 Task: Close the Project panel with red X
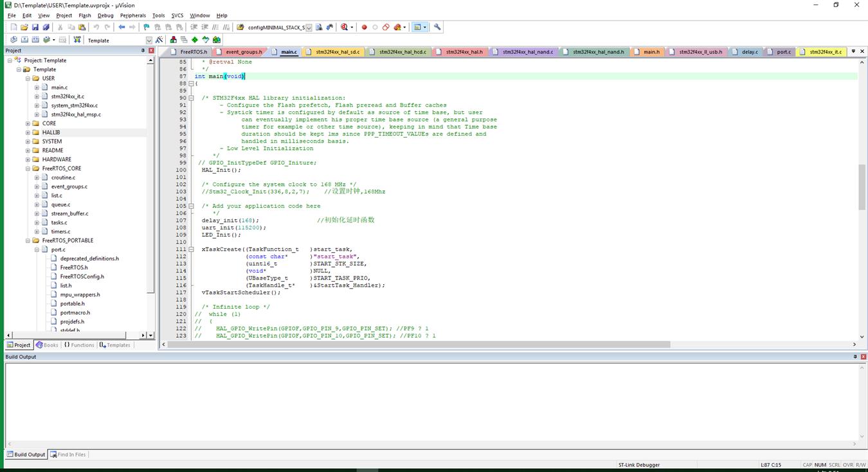click(151, 50)
